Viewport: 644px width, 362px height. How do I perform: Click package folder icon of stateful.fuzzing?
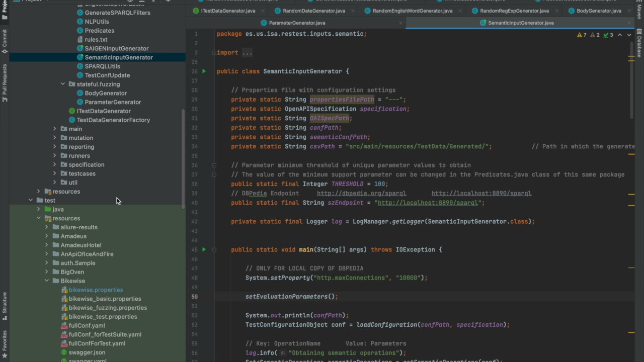(x=72, y=84)
